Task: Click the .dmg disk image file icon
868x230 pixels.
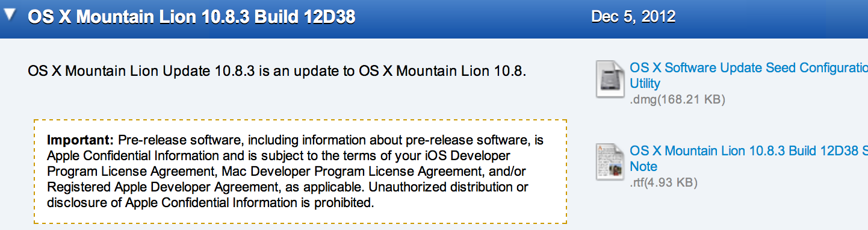Action: pos(611,79)
